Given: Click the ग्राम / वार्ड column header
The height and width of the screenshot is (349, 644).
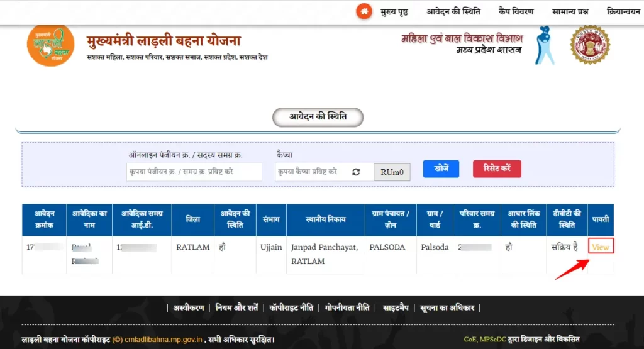Looking at the screenshot, I should point(435,219).
